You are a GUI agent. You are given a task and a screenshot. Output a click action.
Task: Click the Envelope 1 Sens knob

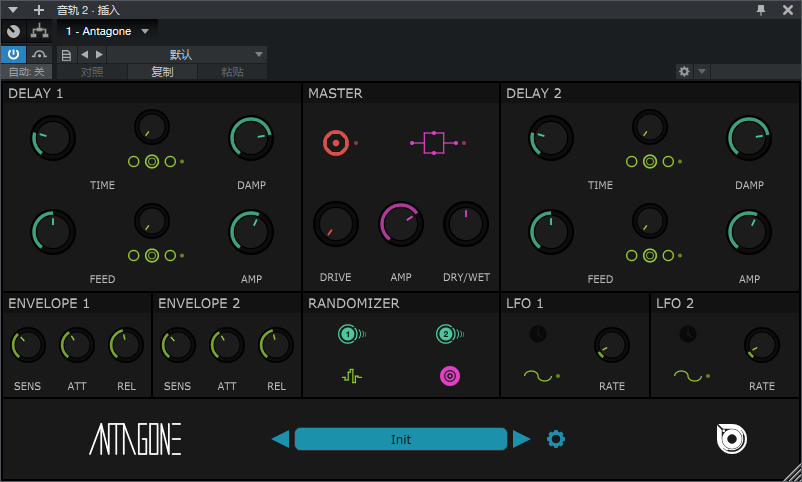pos(28,345)
